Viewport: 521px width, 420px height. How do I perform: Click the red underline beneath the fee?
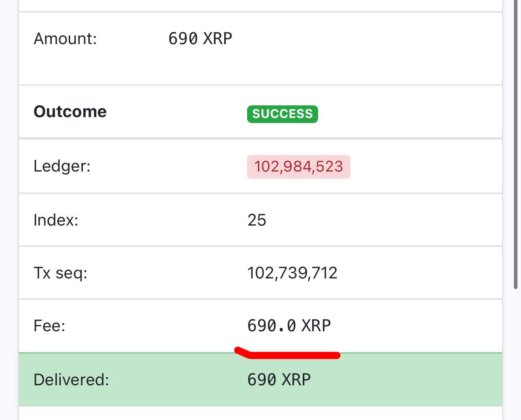pos(287,352)
